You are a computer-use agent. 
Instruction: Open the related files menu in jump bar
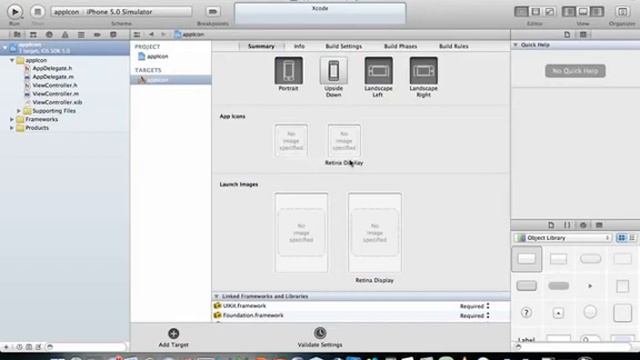coord(137,35)
